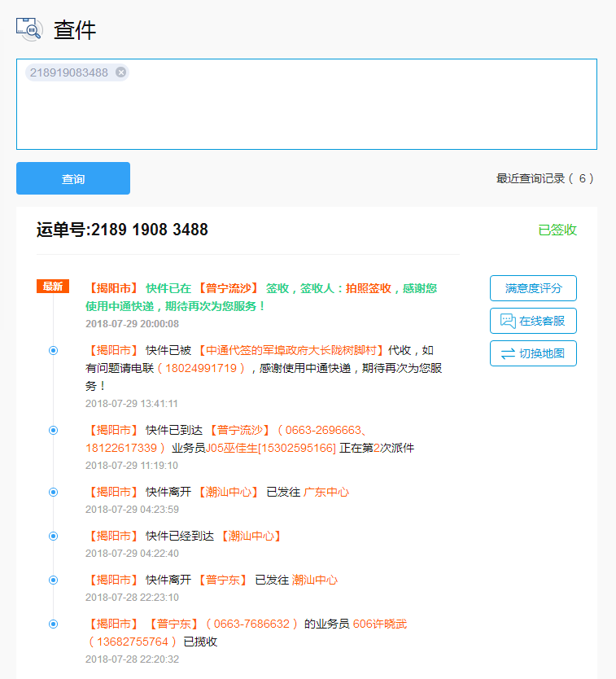Click the orange 潮汕中心 destination after 已发往
The height and width of the screenshot is (679, 616).
pyautogui.click(x=315, y=580)
